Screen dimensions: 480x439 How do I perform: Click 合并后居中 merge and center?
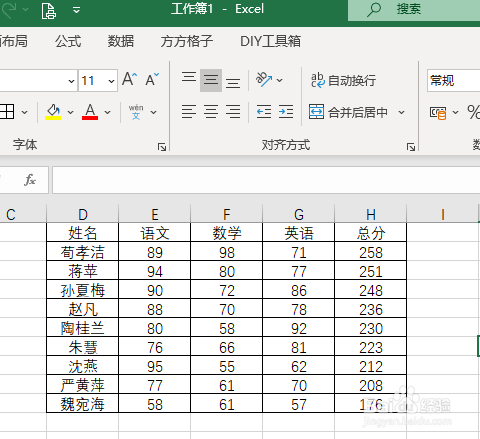348,112
